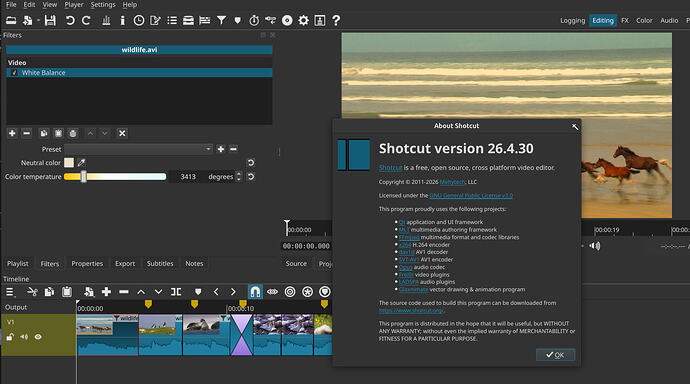Screen dimensions: 690x384
Task: Switch to Logging layout
Action: coord(573,20)
